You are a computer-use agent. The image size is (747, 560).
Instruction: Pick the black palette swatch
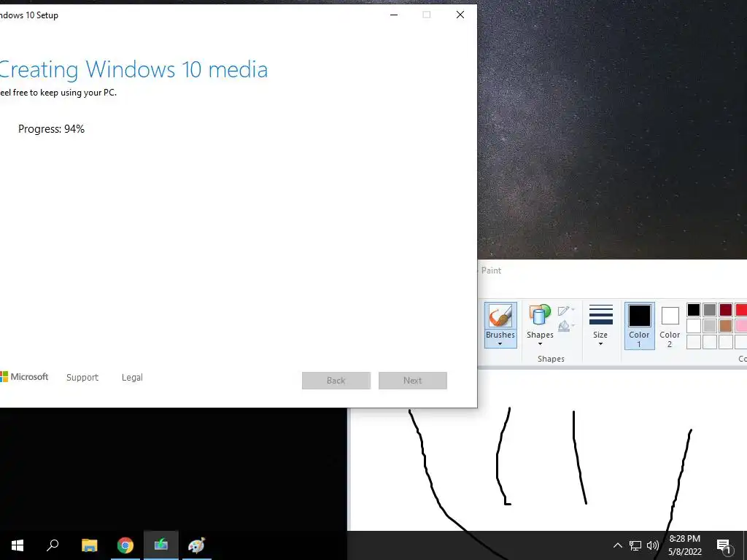point(694,310)
